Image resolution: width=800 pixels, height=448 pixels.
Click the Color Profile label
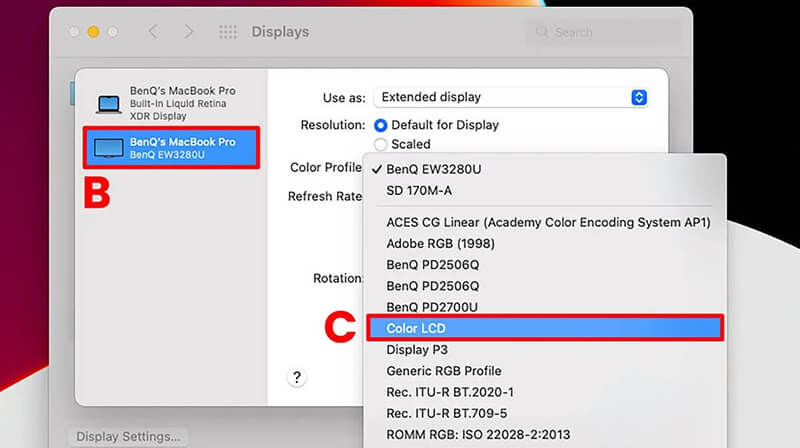click(x=326, y=167)
